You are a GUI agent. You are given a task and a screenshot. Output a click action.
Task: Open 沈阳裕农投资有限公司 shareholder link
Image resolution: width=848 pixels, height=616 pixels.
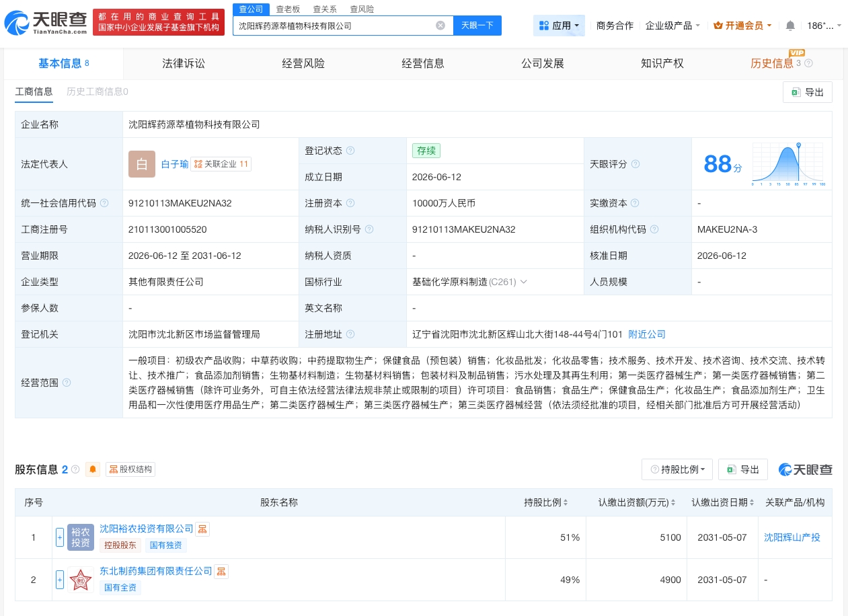147,529
